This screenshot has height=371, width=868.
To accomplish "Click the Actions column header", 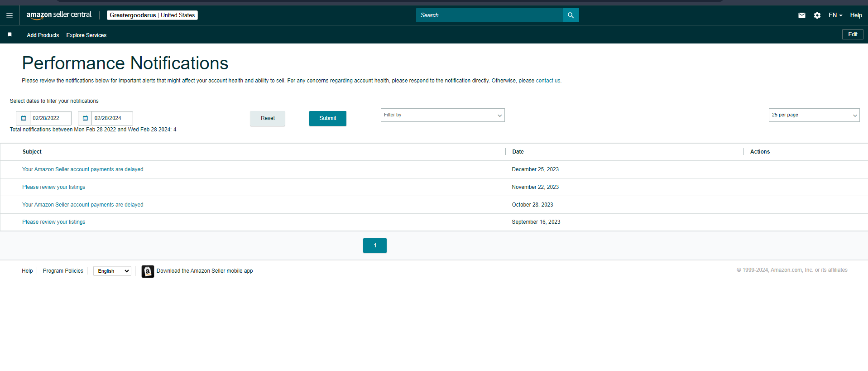I will click(x=760, y=152).
